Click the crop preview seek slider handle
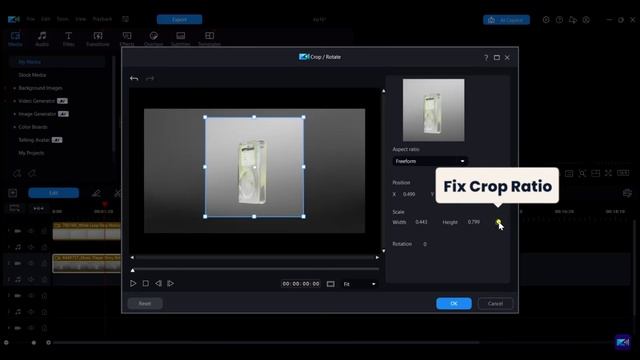The height and width of the screenshot is (360, 640). click(x=133, y=270)
